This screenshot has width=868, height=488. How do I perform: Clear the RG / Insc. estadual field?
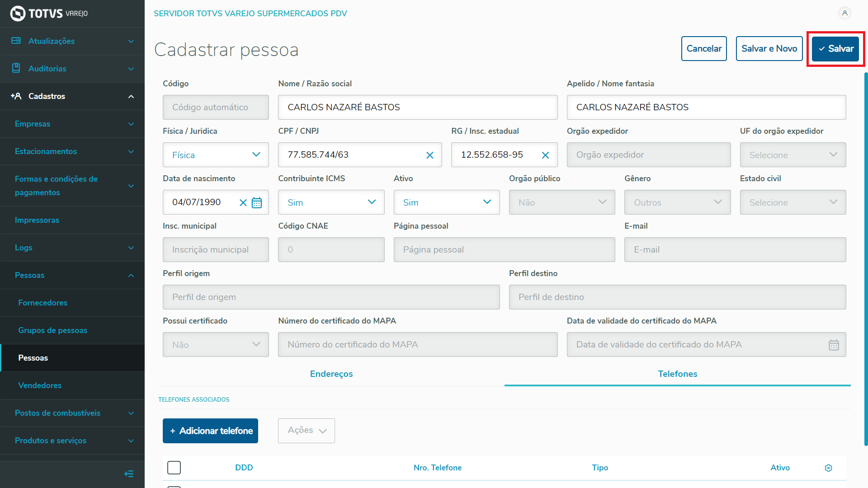545,155
